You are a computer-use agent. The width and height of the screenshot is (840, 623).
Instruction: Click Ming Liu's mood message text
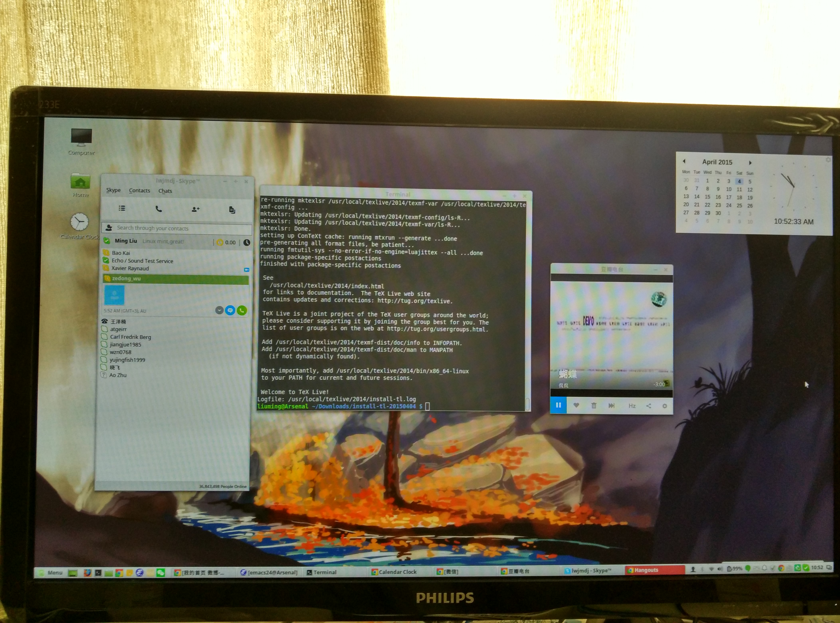[x=163, y=241]
